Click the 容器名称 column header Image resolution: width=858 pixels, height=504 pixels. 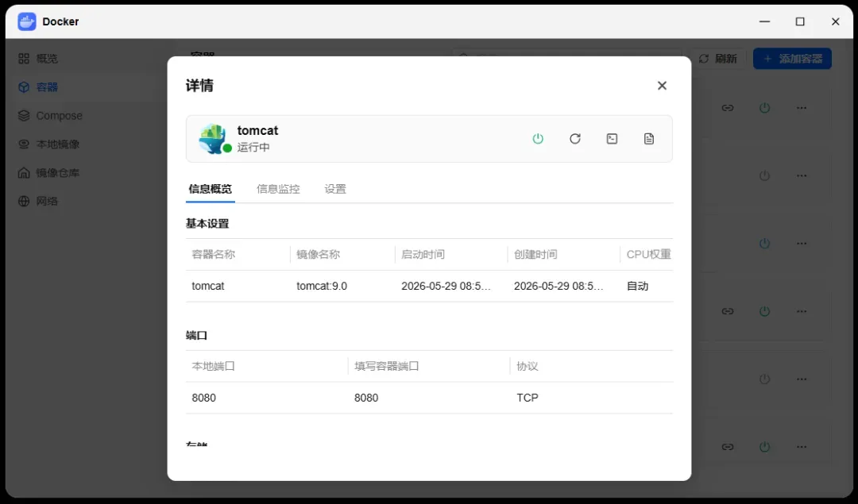(214, 254)
